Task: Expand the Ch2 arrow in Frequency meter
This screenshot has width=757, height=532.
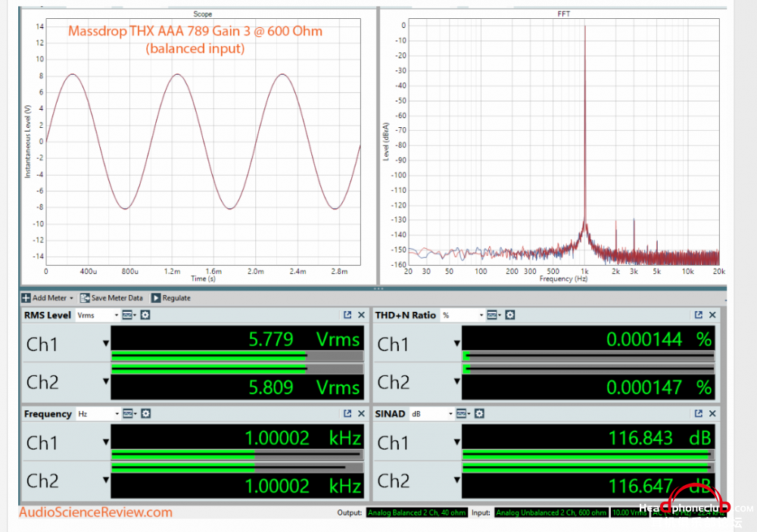Action: 106,480
